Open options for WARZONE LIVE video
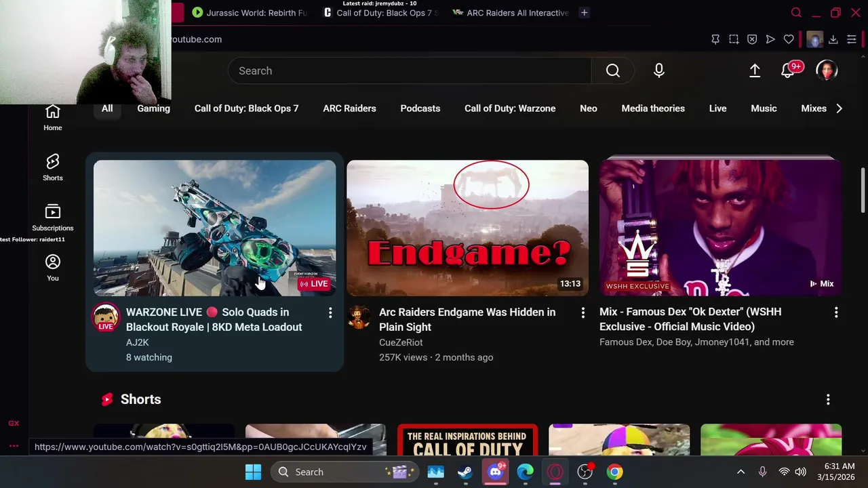 click(330, 312)
